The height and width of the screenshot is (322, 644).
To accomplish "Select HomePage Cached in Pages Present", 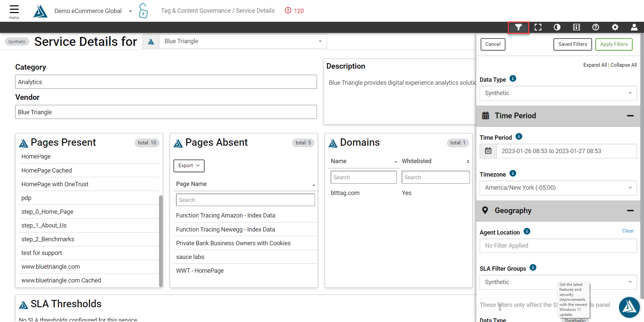I will pos(89,171).
